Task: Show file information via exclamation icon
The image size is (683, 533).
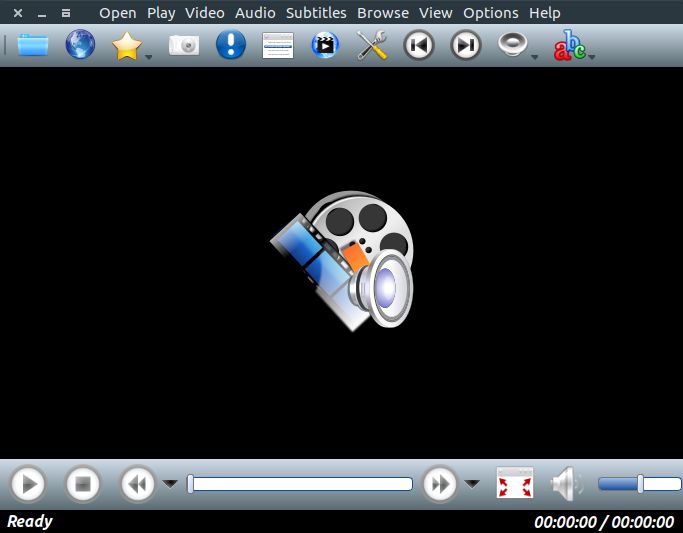Action: (231, 44)
